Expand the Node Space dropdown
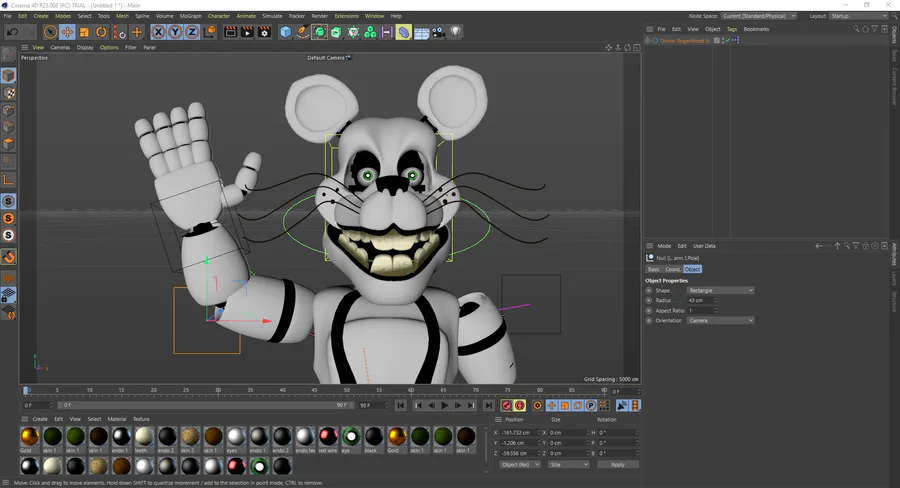 pos(759,16)
